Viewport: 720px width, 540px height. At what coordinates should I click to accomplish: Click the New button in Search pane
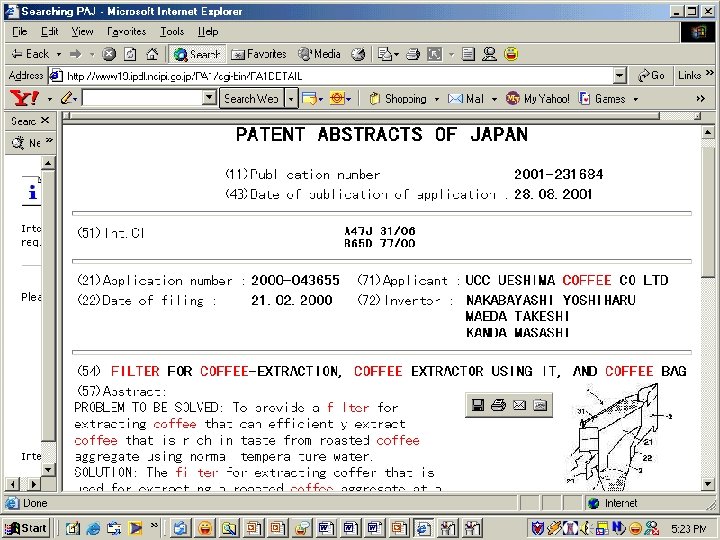pyautogui.click(x=27, y=143)
